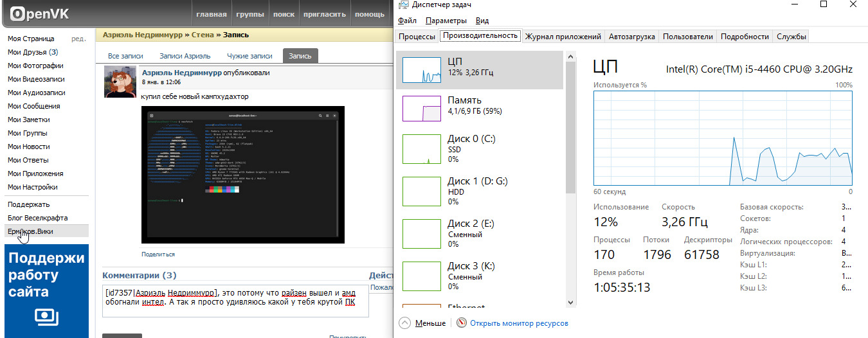This screenshot has height=338, width=868.
Task: Click the sidebar scrollbar up arrow
Action: [570, 57]
